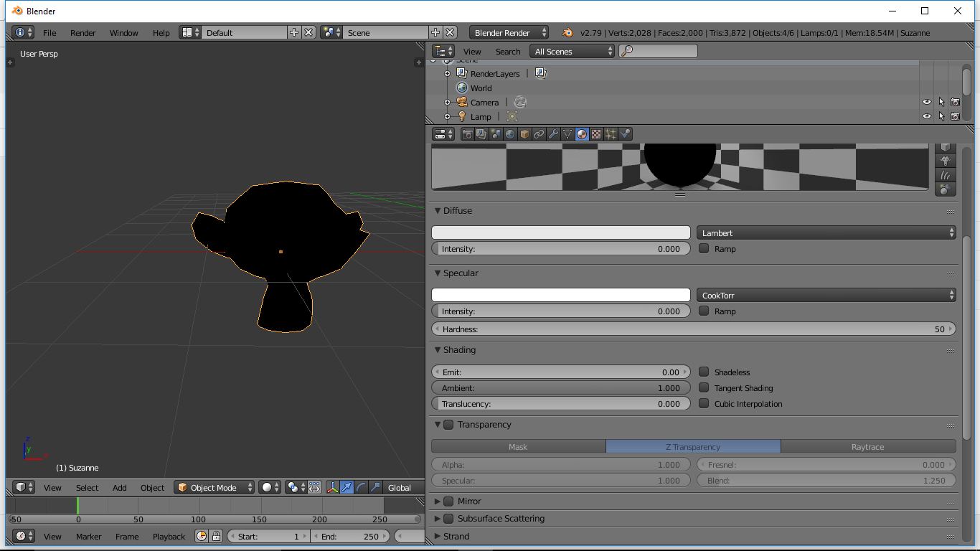Viewport: 980px width, 551px height.
Task: Open the specular shader dropdown showing CookTorr
Action: [x=826, y=295]
